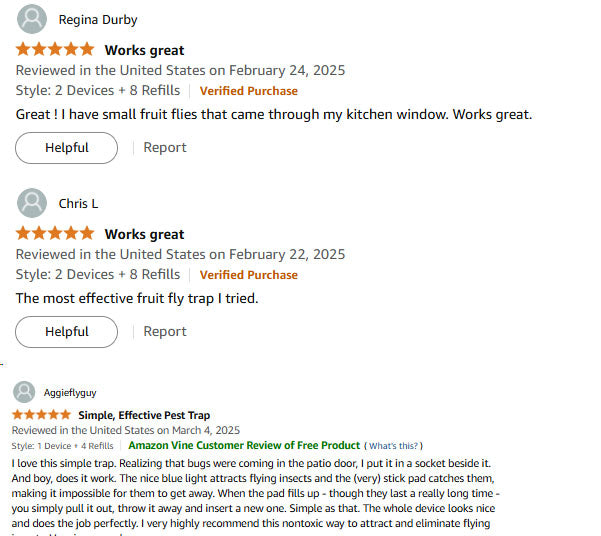
Task: Click 'Verified Purchase' on Chris L's review
Action: [248, 275]
